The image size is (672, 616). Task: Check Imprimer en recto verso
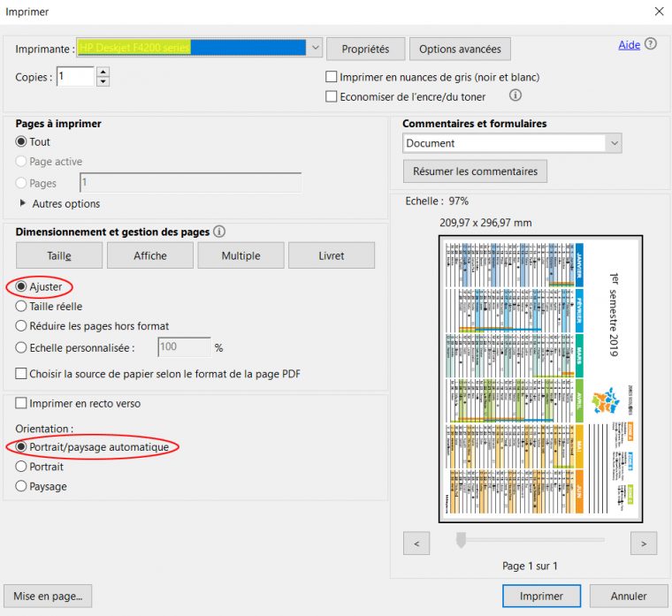21,403
